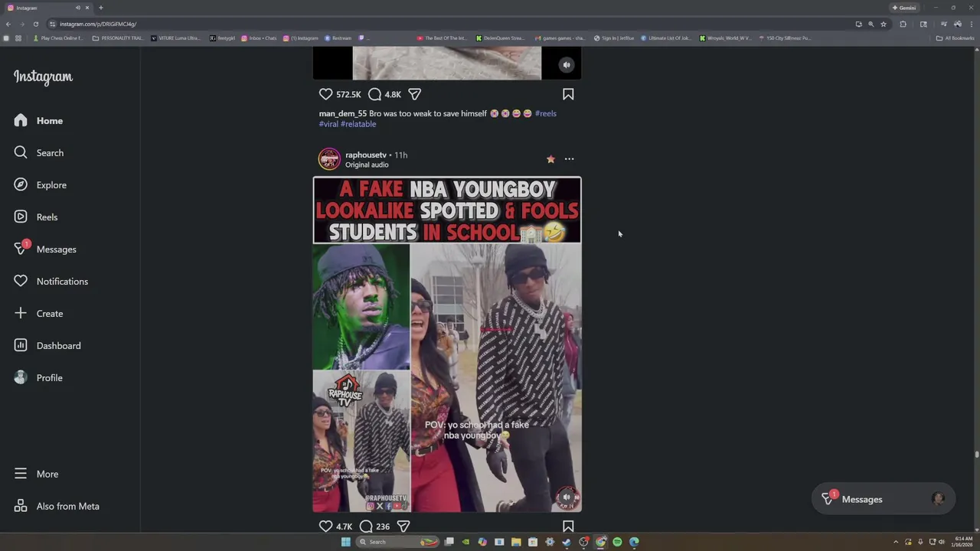Play the fake NBA Youngboy video
This screenshot has width=980, height=551.
tap(447, 344)
